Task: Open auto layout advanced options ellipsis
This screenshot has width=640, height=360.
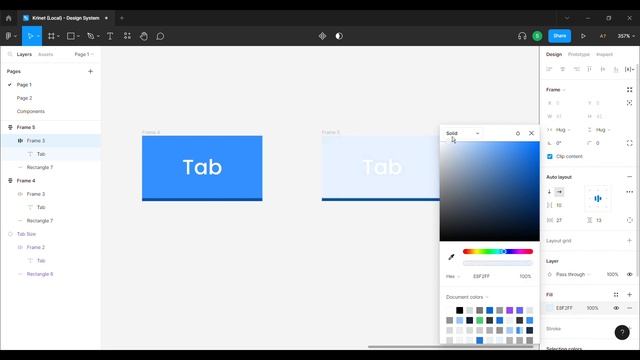Action: [x=629, y=191]
